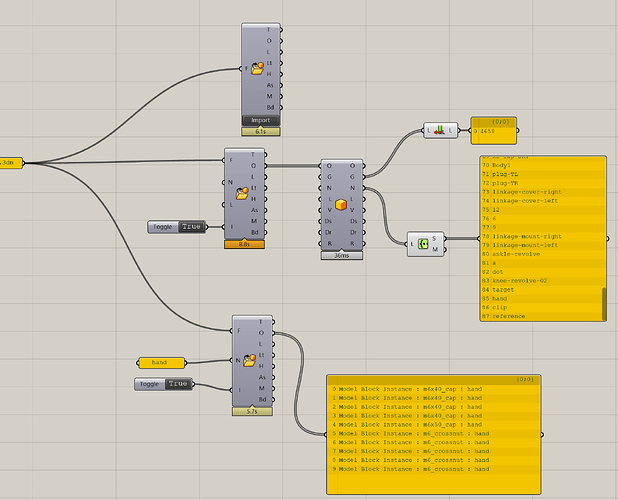Click the F input on the 6.1s component
618x500 pixels.
pyautogui.click(x=246, y=69)
